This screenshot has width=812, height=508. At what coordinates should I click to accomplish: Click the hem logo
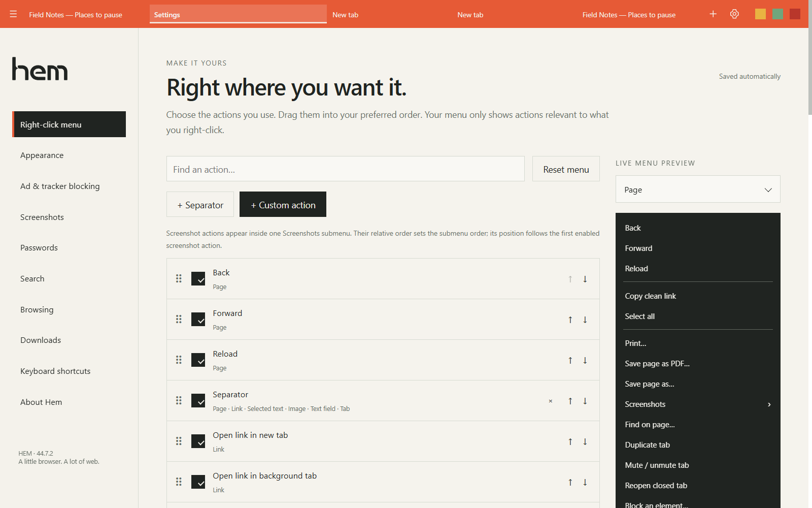[40, 69]
